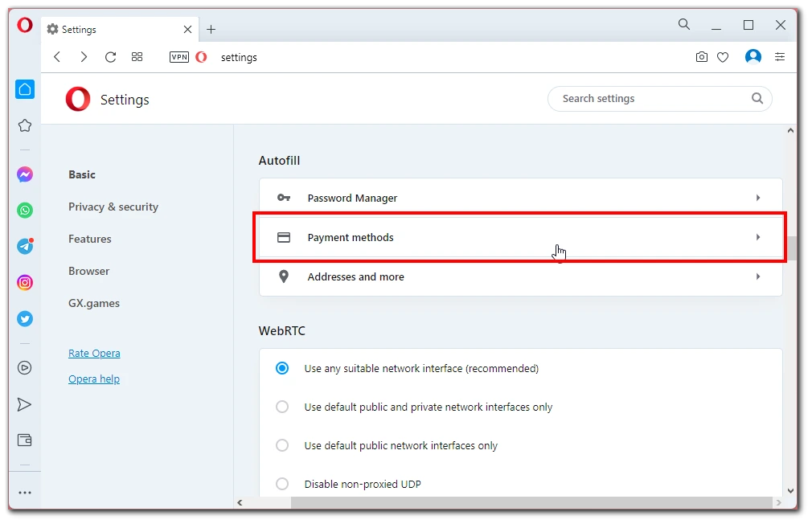
Task: Click the search icon in Search settings
Action: click(757, 98)
